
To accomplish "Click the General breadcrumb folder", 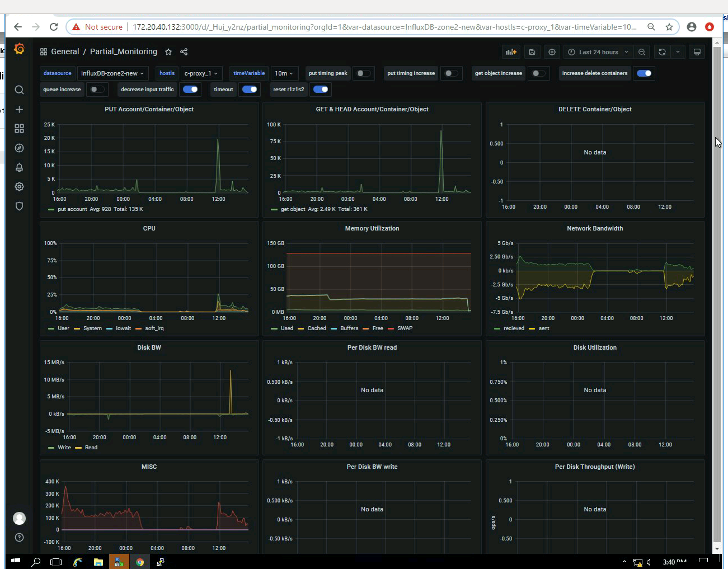I will [65, 51].
